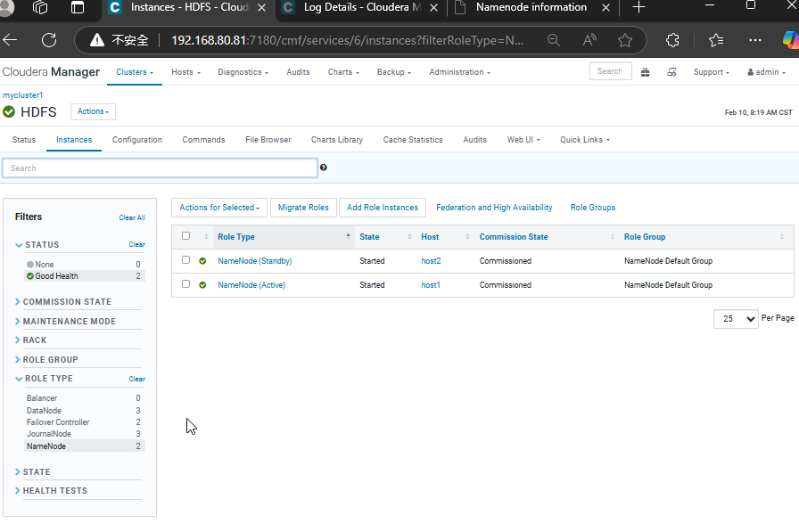Open the favorites list icon
The image size is (799, 532).
click(716, 40)
